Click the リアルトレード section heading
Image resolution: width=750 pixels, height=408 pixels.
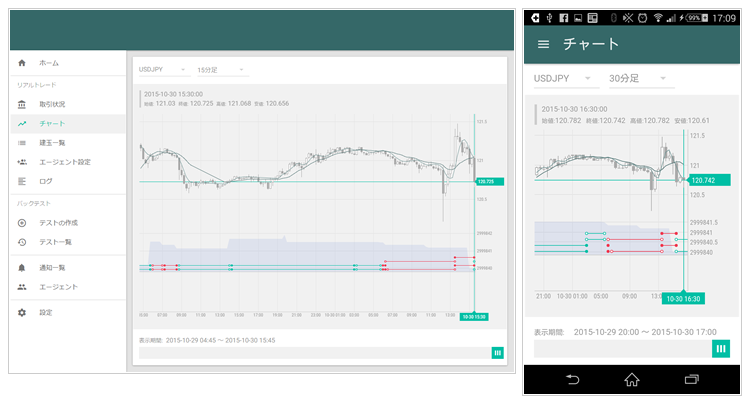click(36, 85)
